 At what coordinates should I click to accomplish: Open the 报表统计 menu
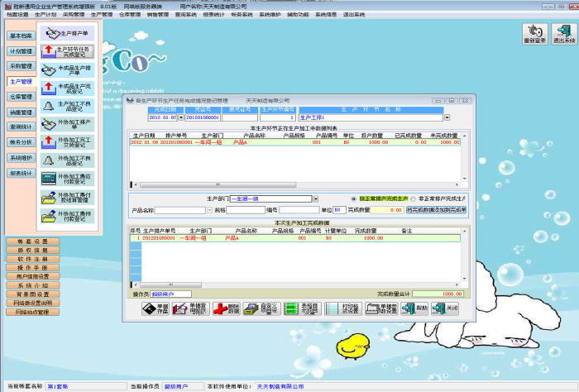click(x=213, y=15)
